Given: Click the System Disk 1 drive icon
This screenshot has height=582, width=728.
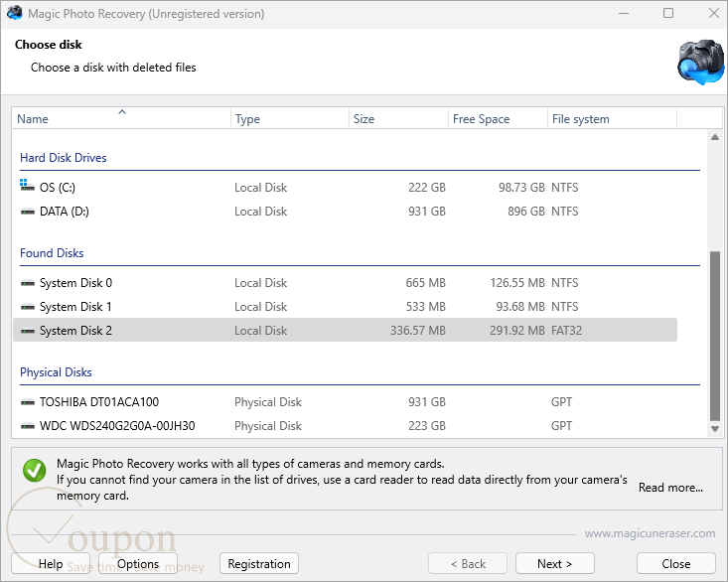Looking at the screenshot, I should pyautogui.click(x=28, y=307).
